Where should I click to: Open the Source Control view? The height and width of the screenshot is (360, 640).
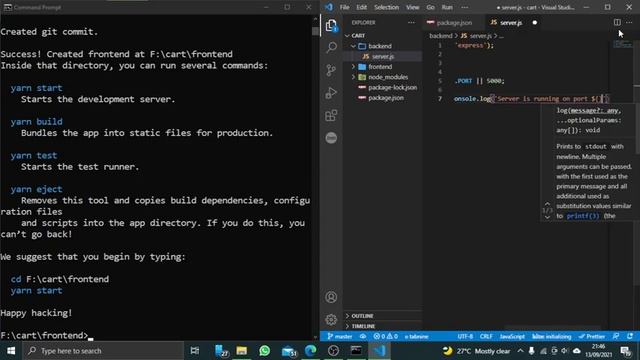pos(331,70)
